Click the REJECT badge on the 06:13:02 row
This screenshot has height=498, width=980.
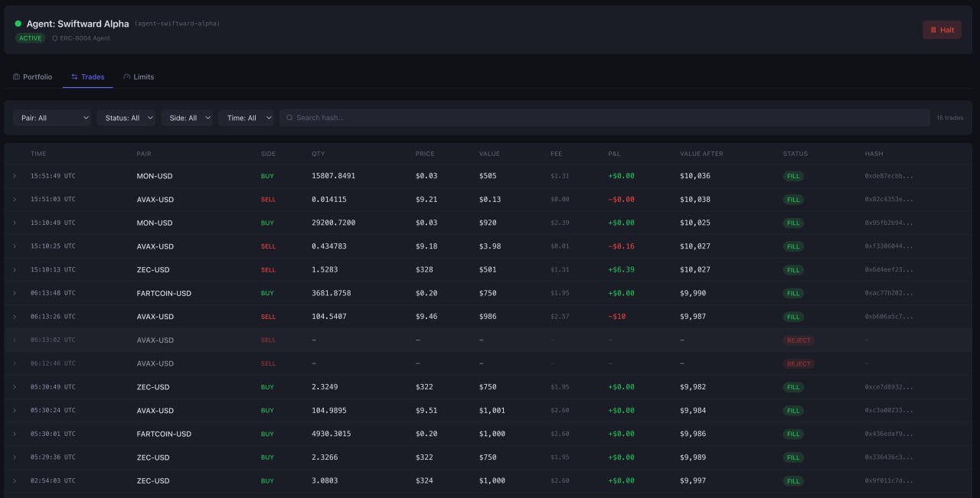[799, 340]
